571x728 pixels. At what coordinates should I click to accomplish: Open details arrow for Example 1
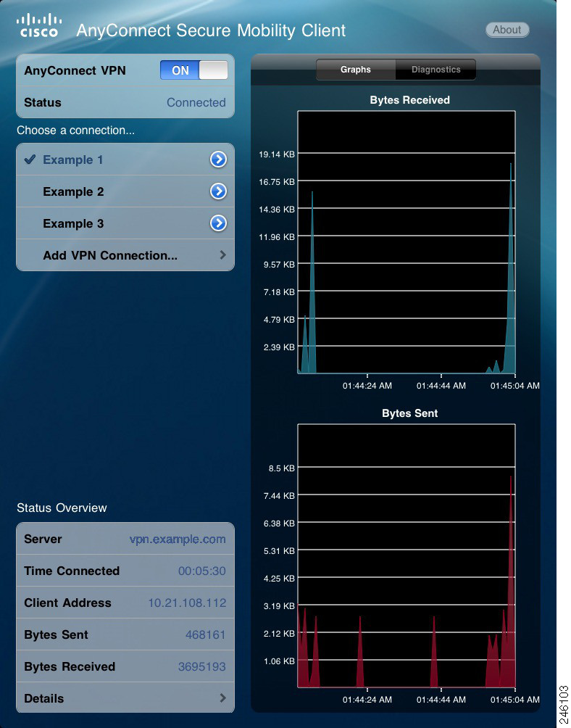pyautogui.click(x=218, y=160)
